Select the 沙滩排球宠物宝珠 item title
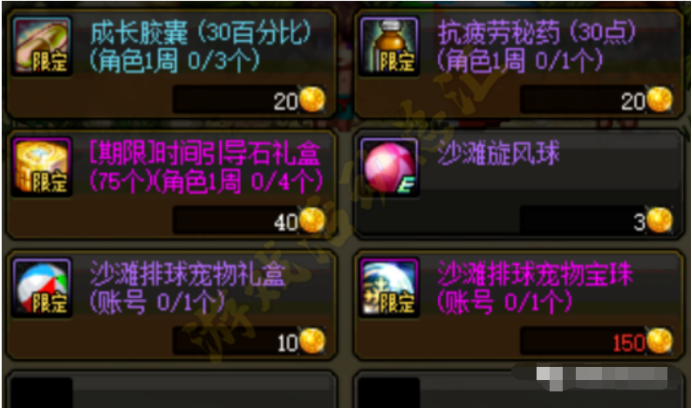The image size is (692, 408). [535, 274]
